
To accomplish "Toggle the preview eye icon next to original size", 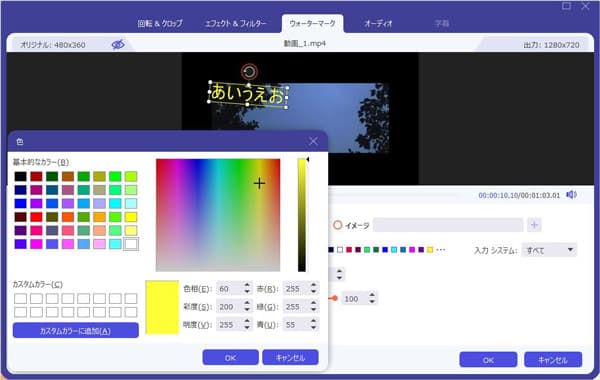I will pyautogui.click(x=118, y=44).
